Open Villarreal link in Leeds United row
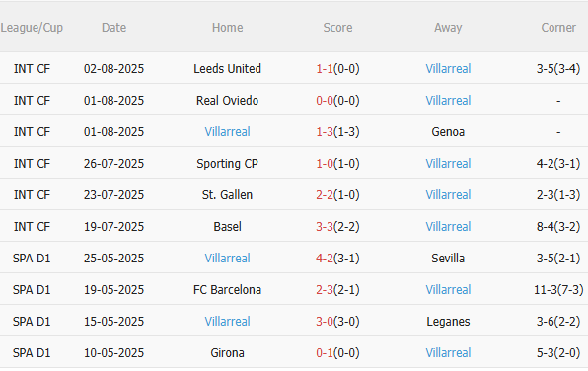This screenshot has height=371, width=588. 448,69
